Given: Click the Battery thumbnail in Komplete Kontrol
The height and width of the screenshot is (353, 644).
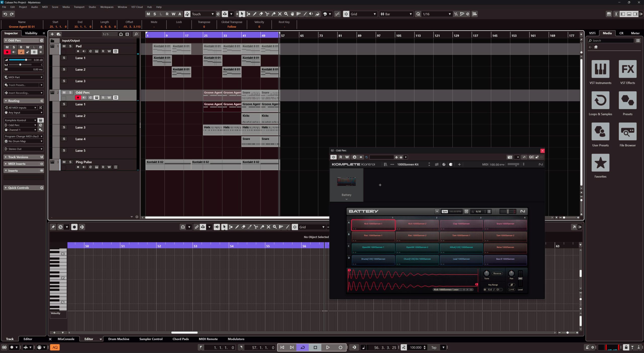Looking at the screenshot, I should click(346, 182).
